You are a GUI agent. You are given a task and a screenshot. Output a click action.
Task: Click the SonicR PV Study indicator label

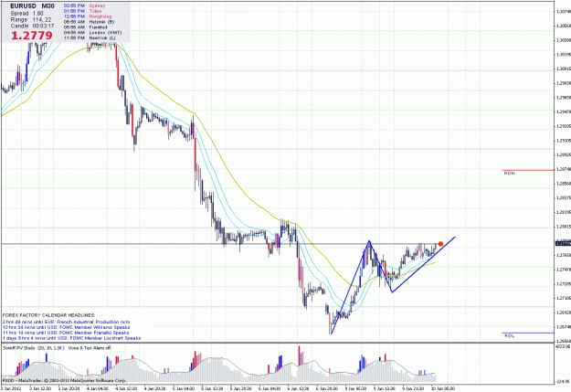[34, 348]
